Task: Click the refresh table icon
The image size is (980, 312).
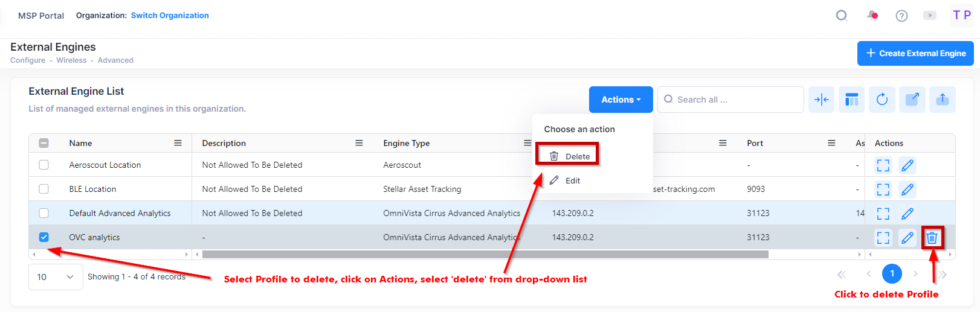Action: point(882,100)
